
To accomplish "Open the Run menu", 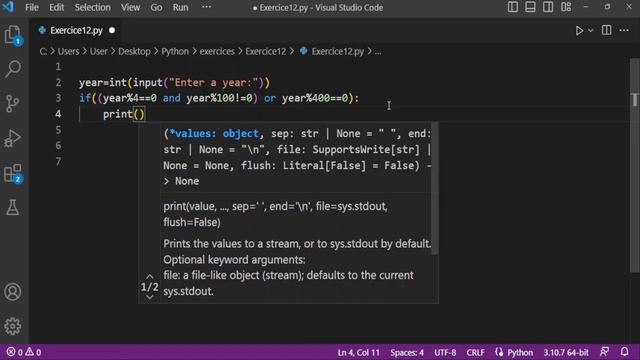I will (180, 7).
